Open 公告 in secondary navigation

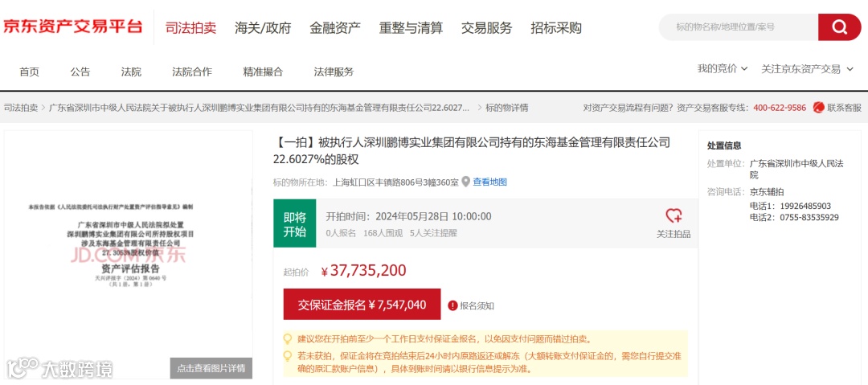(x=80, y=72)
